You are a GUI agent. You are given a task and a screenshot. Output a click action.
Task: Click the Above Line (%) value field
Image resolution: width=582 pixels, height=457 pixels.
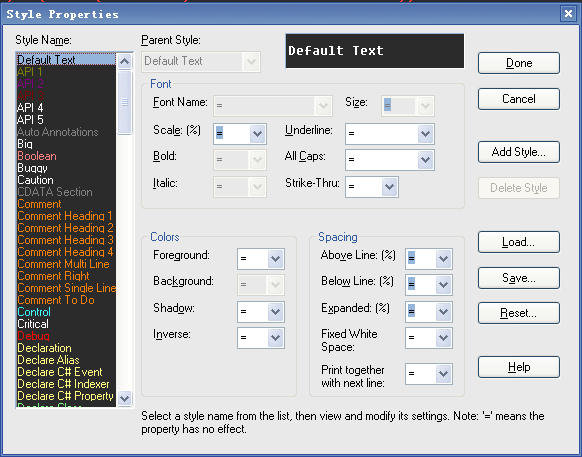pyautogui.click(x=421, y=259)
